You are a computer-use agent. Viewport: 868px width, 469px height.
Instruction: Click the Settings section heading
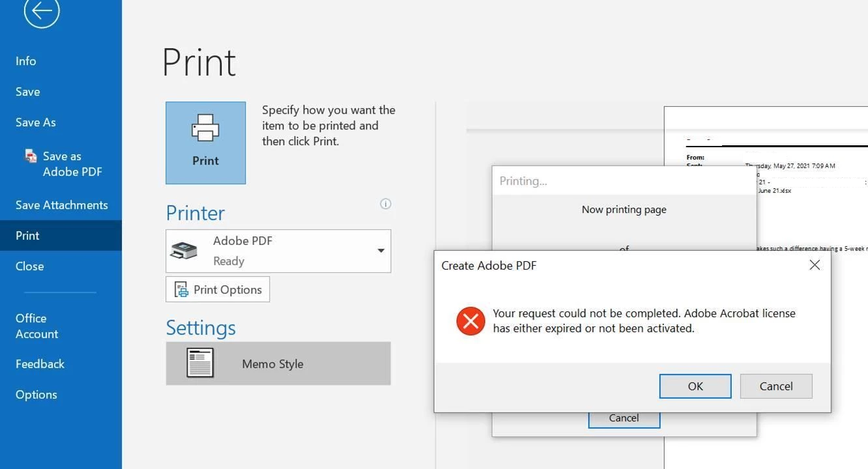point(201,328)
